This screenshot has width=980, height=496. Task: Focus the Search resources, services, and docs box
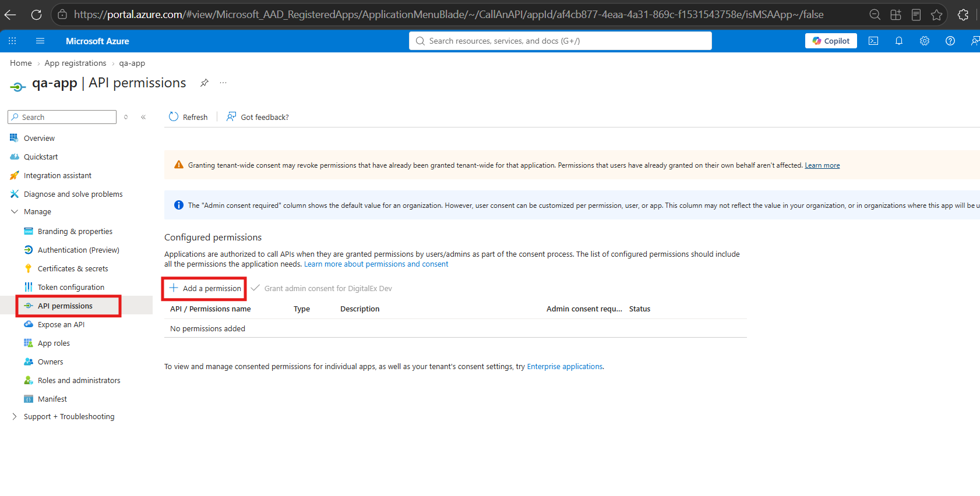coord(560,41)
